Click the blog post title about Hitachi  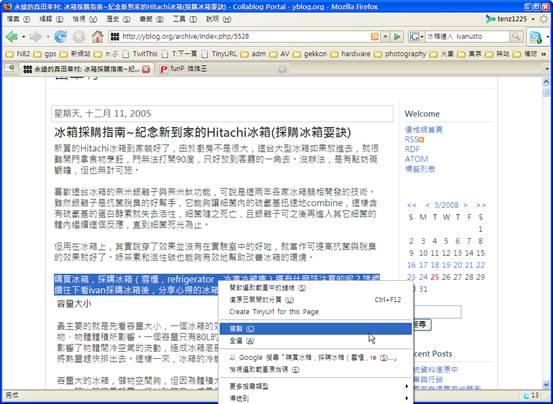tap(203, 133)
